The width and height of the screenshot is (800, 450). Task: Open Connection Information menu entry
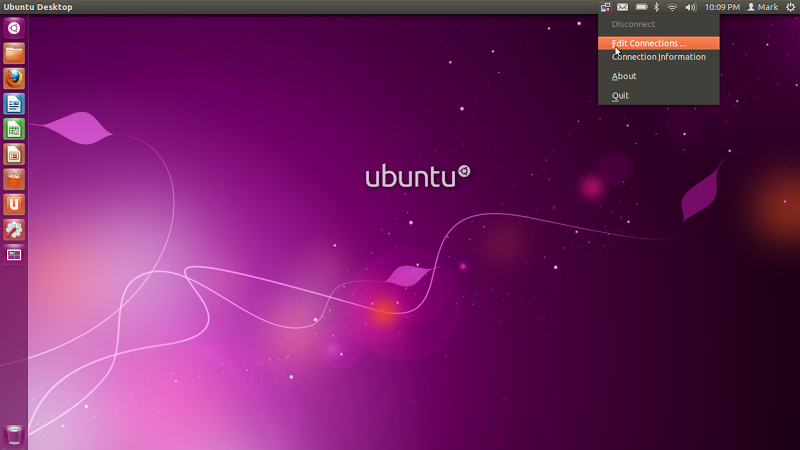tap(659, 57)
